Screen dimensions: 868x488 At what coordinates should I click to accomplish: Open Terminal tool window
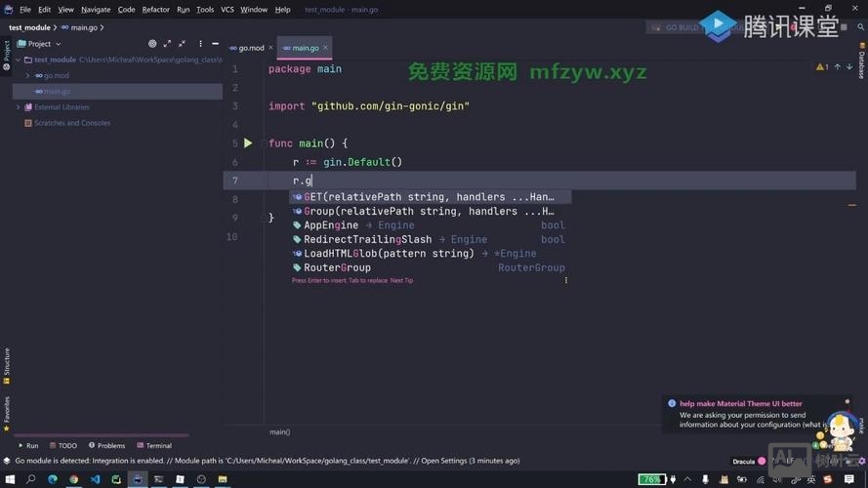pyautogui.click(x=154, y=445)
